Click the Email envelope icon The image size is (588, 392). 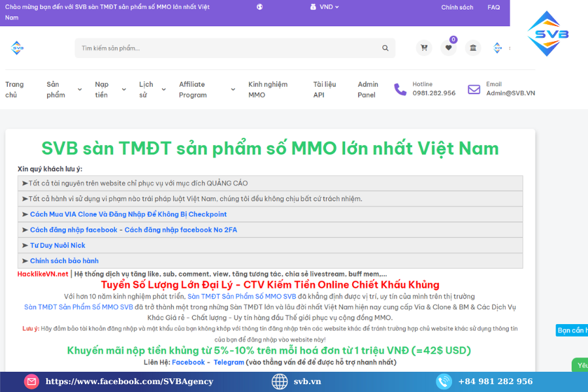[474, 90]
